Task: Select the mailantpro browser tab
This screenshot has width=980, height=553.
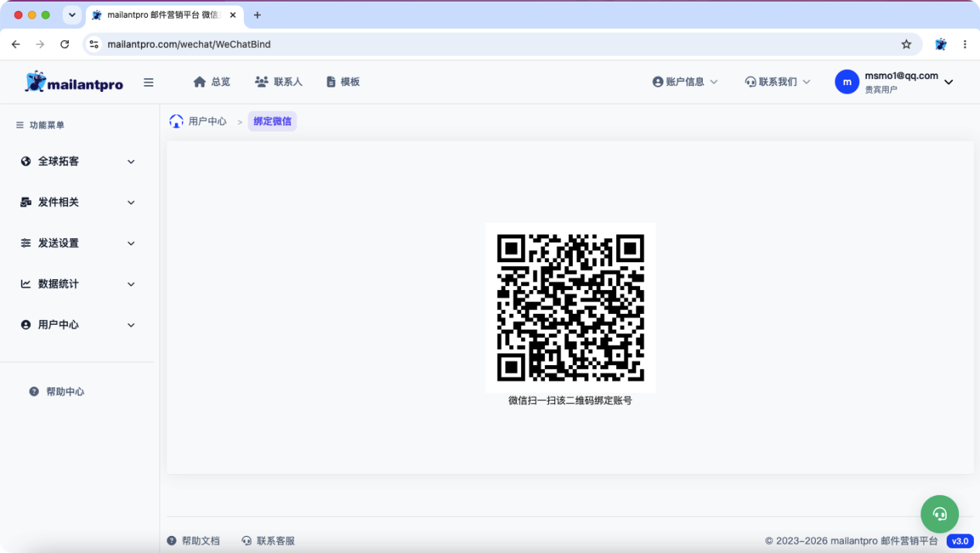Action: pos(165,15)
